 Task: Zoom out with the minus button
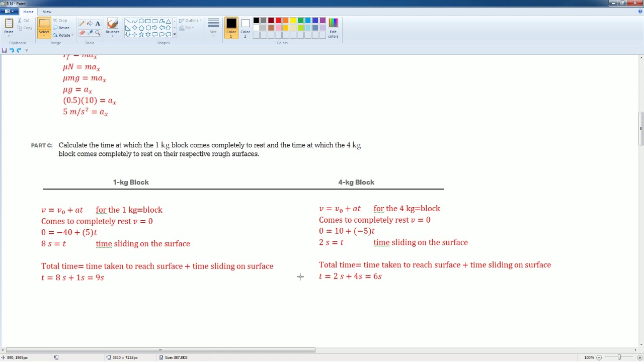(599, 357)
